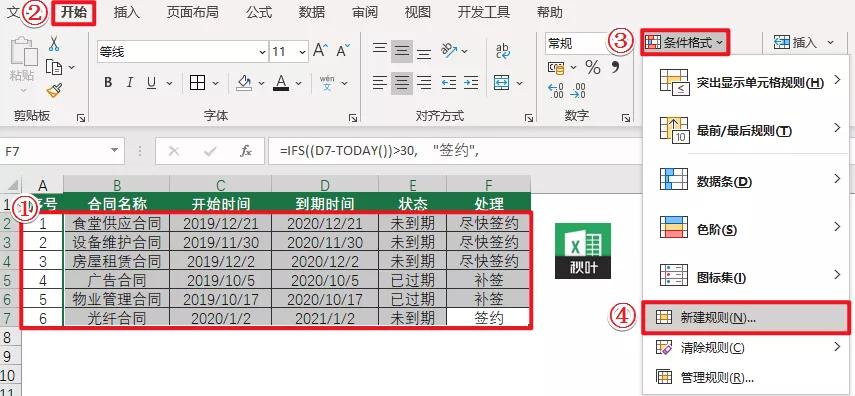Image resolution: width=855 pixels, height=396 pixels.
Task: Decrease indent
Action: pyautogui.click(x=449, y=83)
